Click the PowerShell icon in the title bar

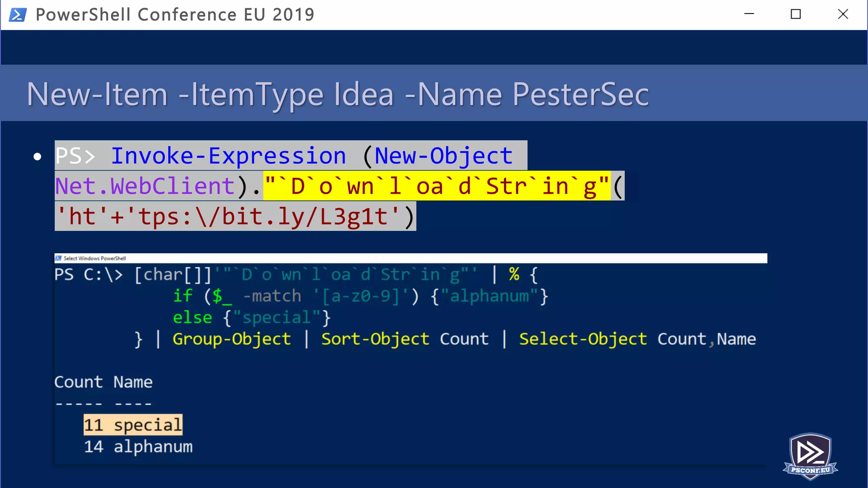coord(18,15)
